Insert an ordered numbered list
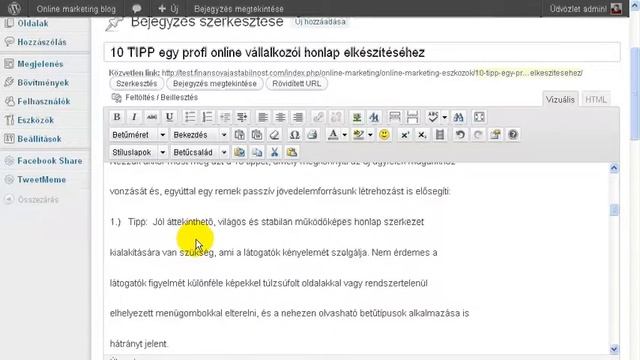The image size is (640, 360). [x=207, y=117]
